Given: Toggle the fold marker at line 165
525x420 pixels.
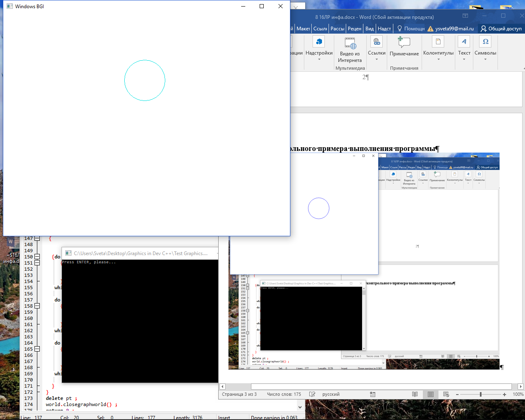Looking at the screenshot, I should [x=37, y=349].
